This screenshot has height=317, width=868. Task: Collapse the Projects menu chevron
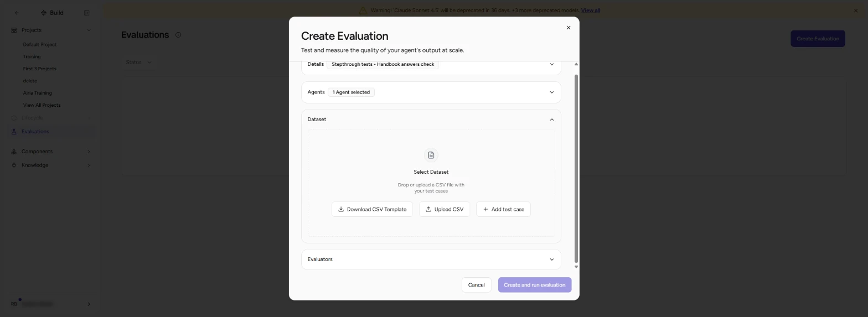(x=89, y=30)
